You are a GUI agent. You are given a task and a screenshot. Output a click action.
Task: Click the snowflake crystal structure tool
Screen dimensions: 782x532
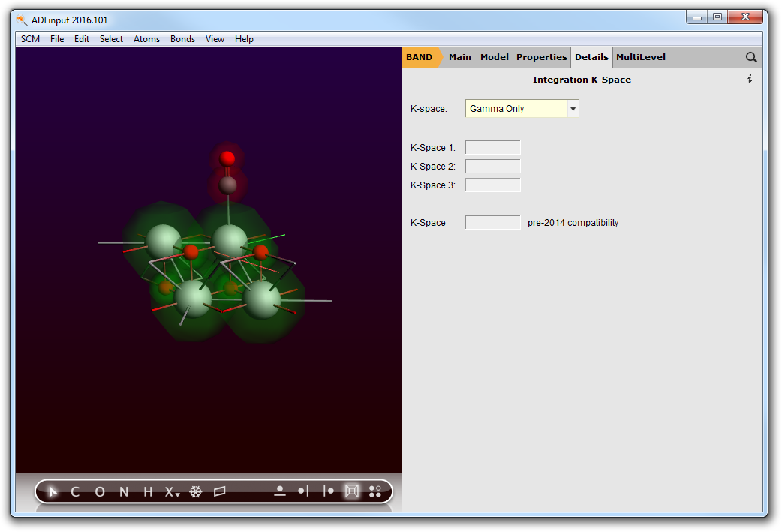tap(195, 492)
